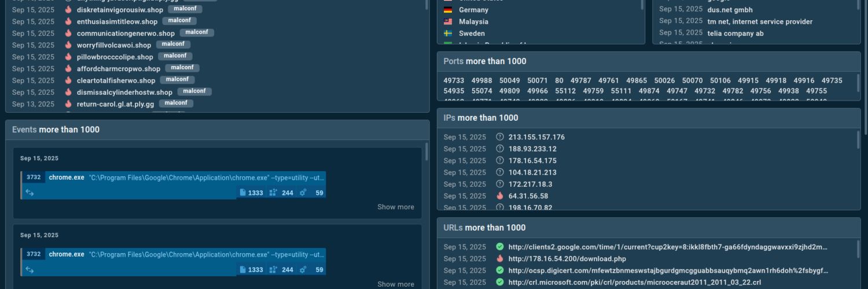Click the question mark icon beside 213.155.157.176
Screen dimensions: 868x289
click(500, 137)
